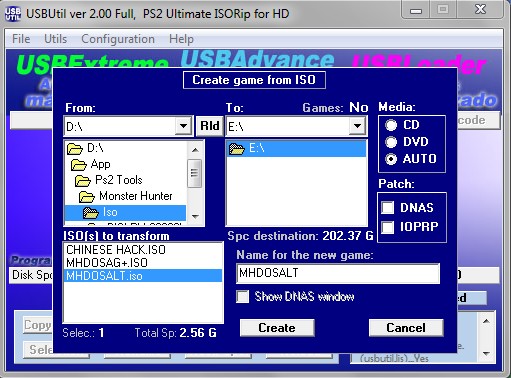Enable the DNAS patch checkbox
Viewport: 511px width, 378px height.
click(388, 208)
